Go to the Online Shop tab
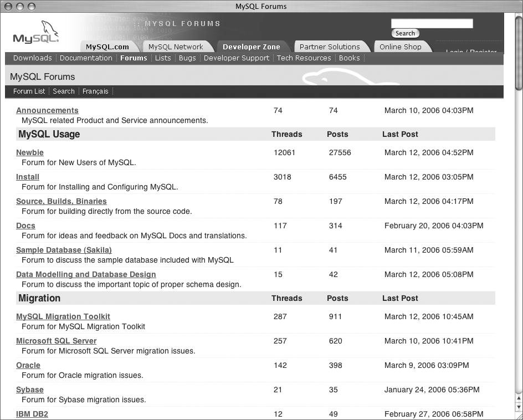Viewport: 523px width, 420px height. point(400,47)
